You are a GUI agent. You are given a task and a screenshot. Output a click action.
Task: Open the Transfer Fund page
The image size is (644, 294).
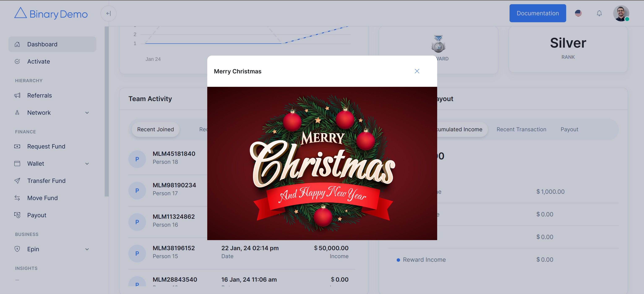pos(46,181)
